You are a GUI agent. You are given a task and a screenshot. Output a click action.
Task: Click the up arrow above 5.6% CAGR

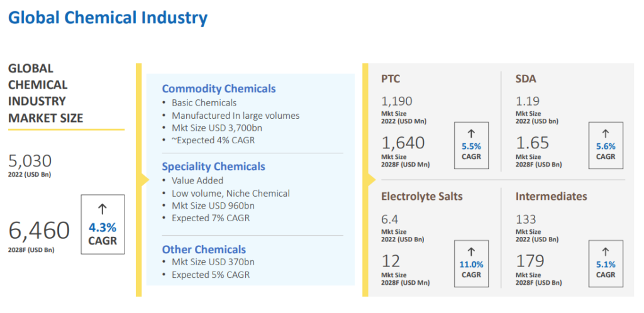tap(606, 133)
